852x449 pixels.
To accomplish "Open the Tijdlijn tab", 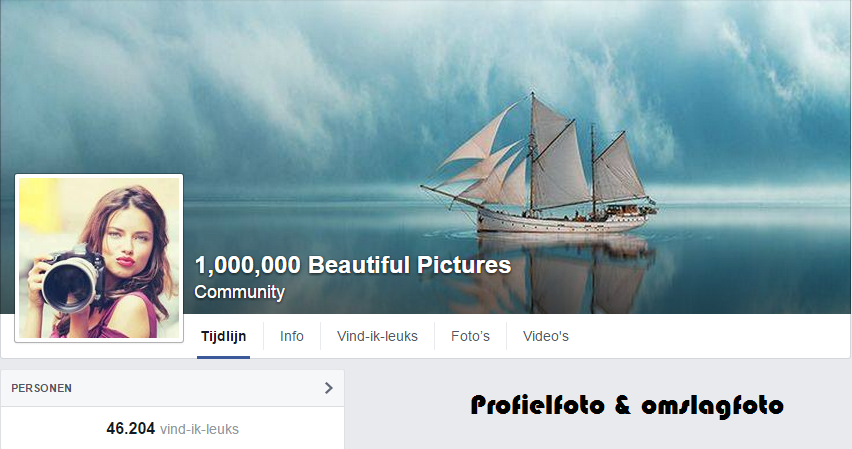I will [223, 336].
